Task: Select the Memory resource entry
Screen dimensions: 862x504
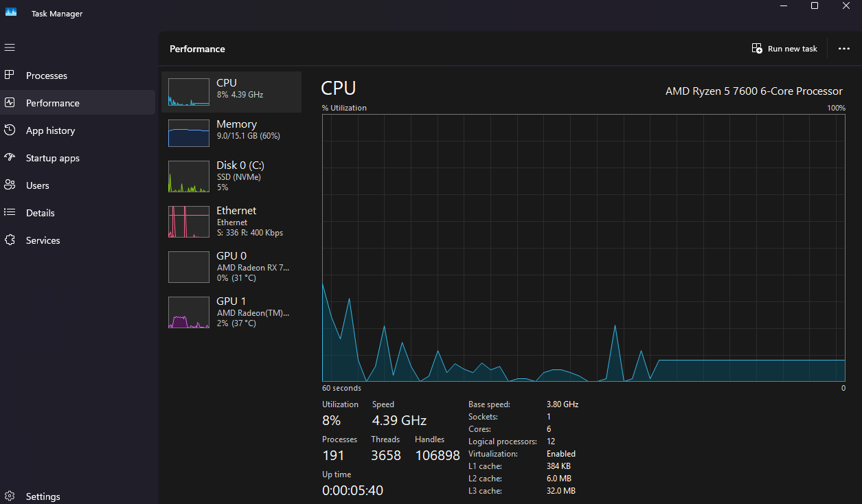Action: [231, 133]
